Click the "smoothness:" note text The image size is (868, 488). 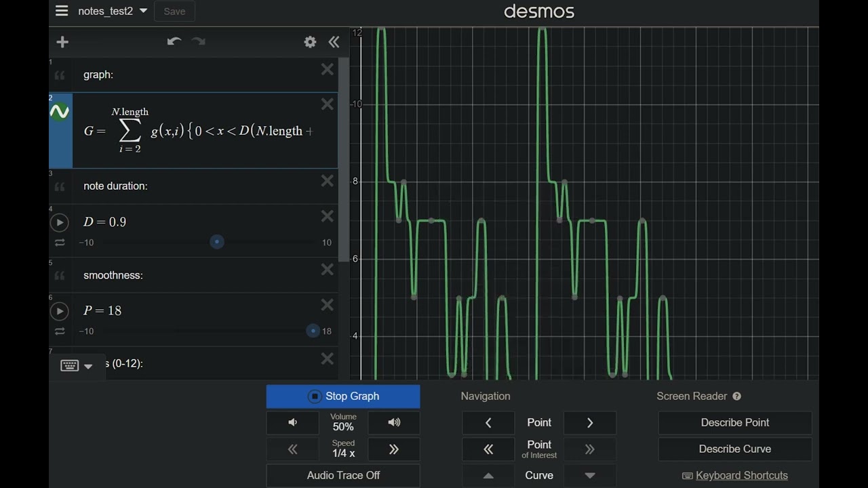click(113, 275)
